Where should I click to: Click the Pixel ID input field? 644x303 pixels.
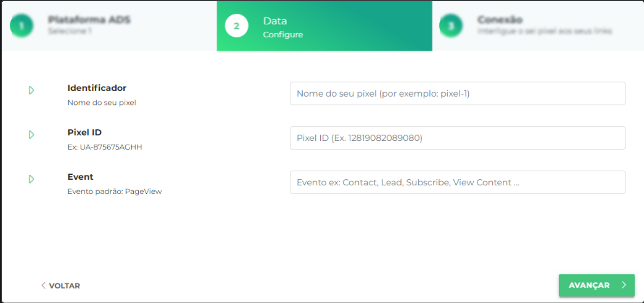pos(457,138)
